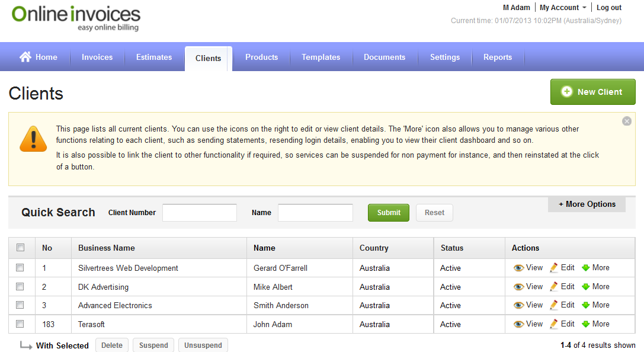Click the pencil Edit icon for DK Advertising
644x352 pixels.
point(554,287)
